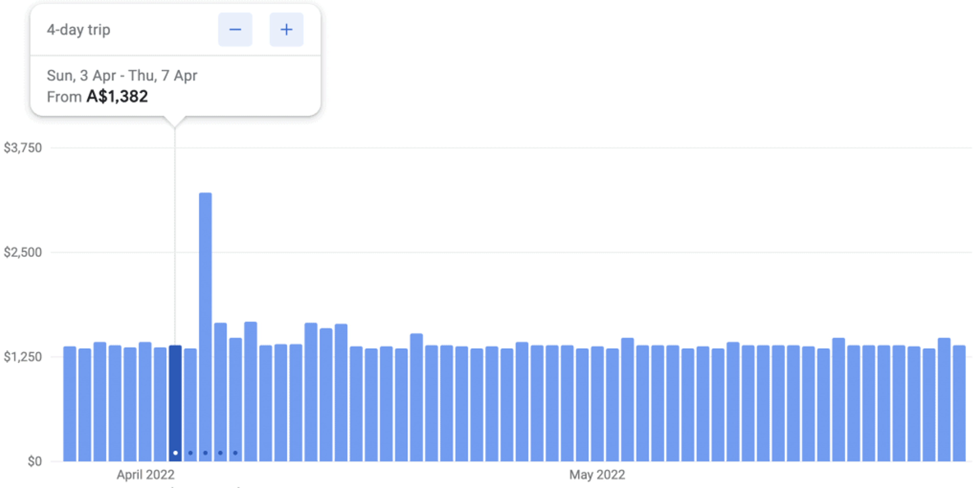Select bar immediately right of tallest bar
This screenshot has width=980, height=488.
point(220,392)
